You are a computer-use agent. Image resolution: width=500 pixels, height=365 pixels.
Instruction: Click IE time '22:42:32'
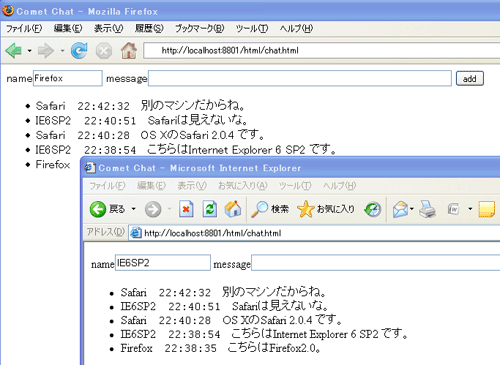click(x=185, y=293)
